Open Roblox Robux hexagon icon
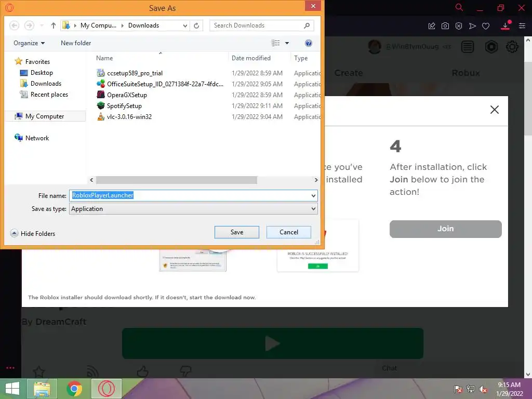The width and height of the screenshot is (532, 399). [491, 46]
